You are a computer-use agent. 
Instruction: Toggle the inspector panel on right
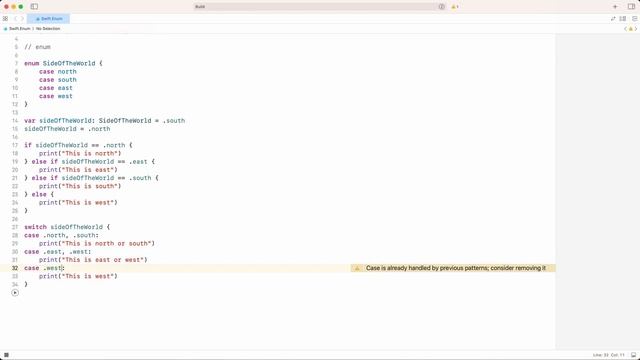(631, 7)
